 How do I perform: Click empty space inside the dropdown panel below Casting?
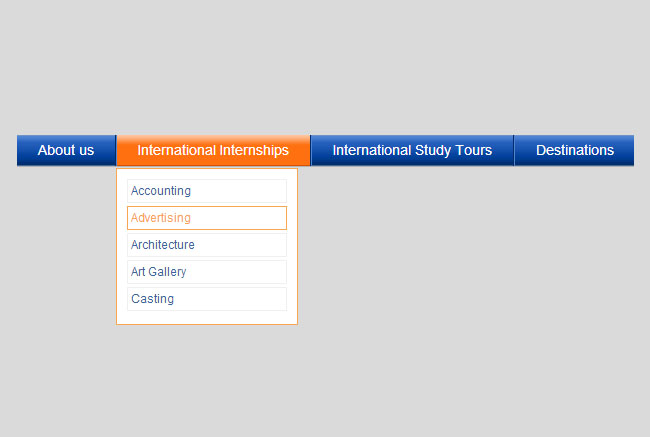[x=206, y=317]
